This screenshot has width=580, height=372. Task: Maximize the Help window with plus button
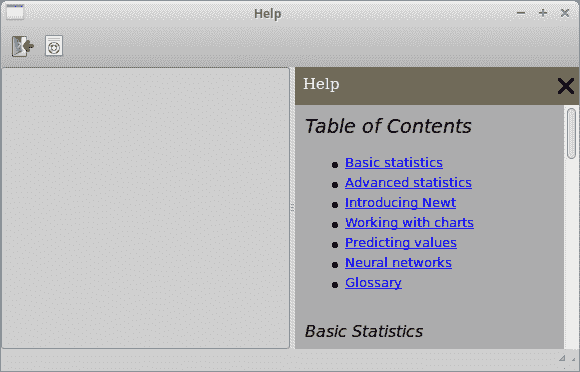543,13
